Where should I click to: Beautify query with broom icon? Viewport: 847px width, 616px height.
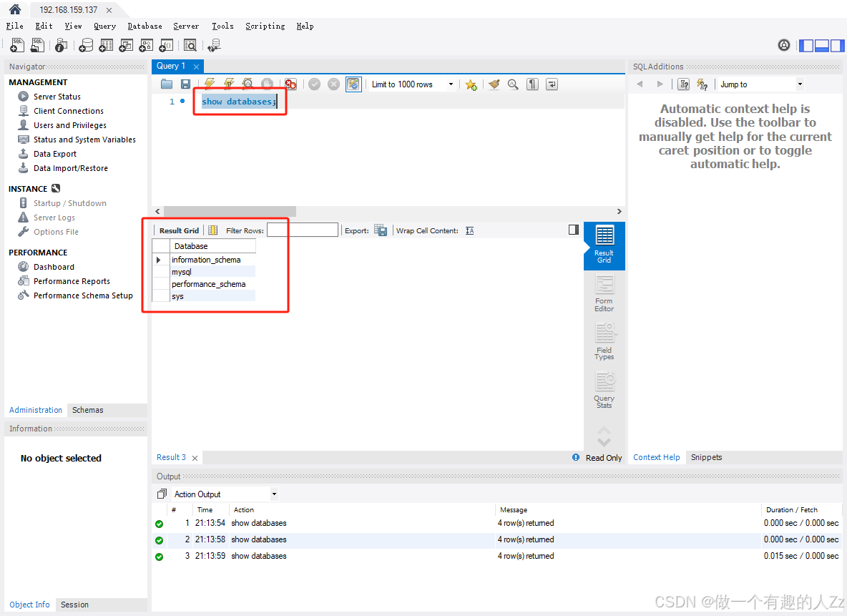point(494,84)
